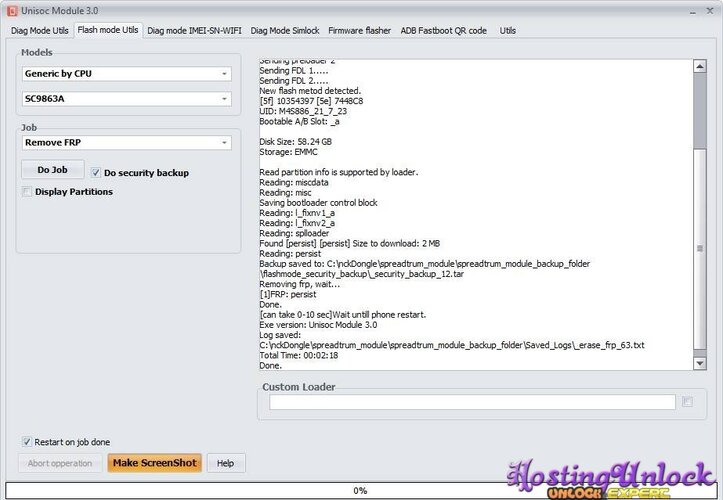Screen dimensions: 723x500
Task: Click the Make ScreenShot button
Action: click(x=154, y=463)
